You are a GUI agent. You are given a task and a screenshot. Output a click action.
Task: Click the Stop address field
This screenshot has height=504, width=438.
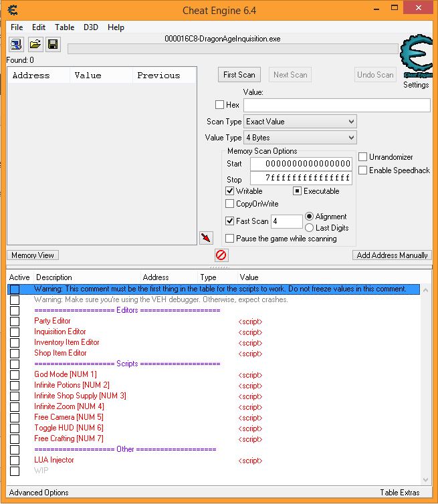301,178
